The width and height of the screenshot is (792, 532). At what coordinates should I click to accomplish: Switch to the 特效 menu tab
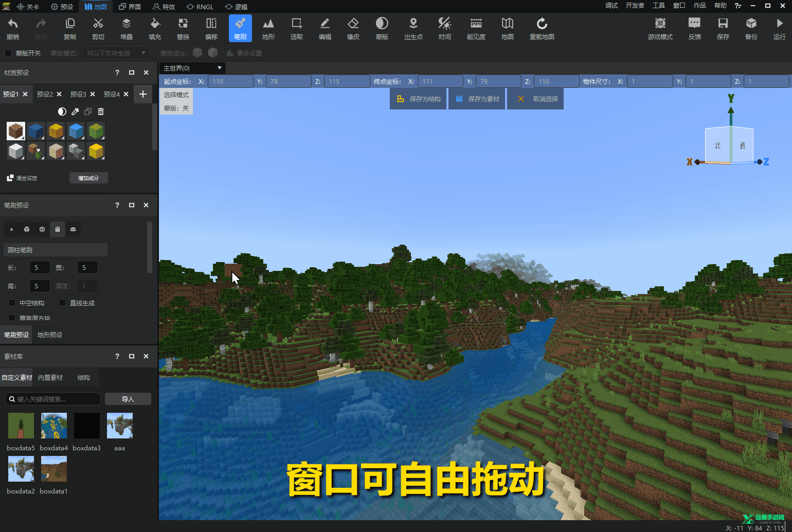click(x=164, y=7)
